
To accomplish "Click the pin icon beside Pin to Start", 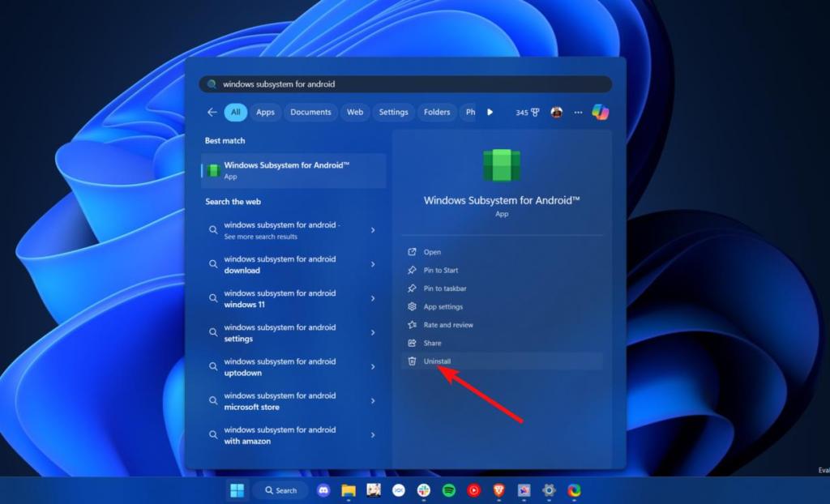I will (x=412, y=270).
